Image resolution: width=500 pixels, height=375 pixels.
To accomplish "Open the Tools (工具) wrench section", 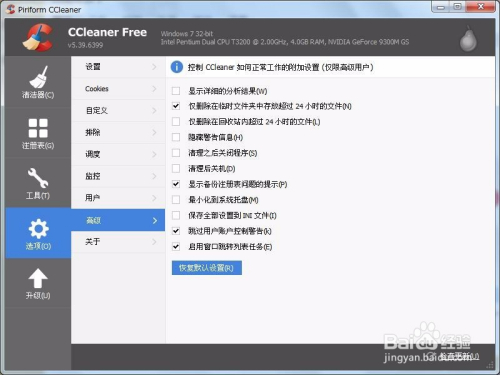I will tap(38, 183).
